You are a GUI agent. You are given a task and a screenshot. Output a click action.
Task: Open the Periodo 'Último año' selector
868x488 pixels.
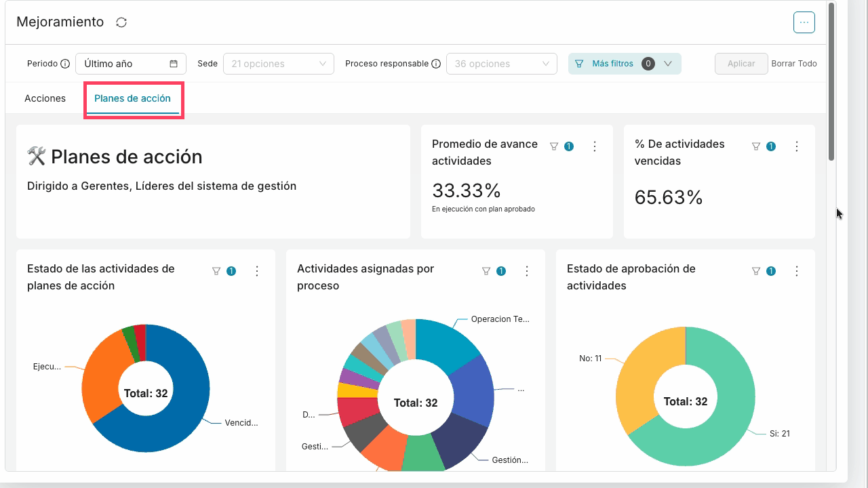coord(131,64)
